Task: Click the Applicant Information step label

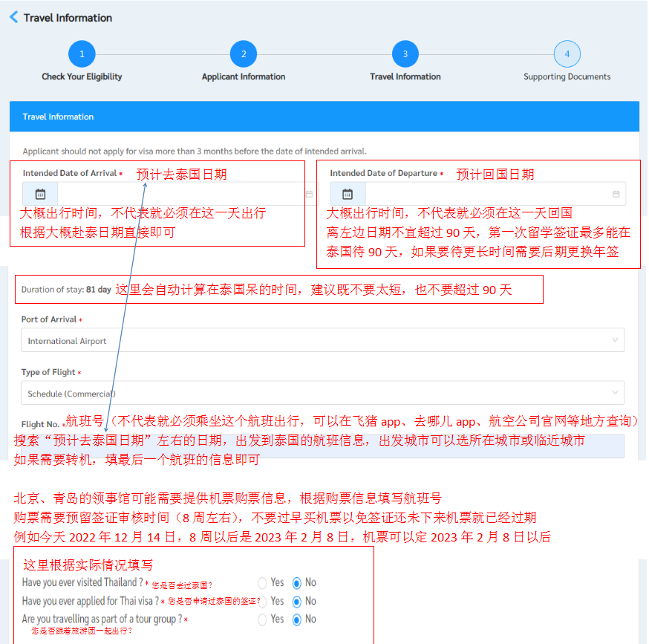Action: coord(243,77)
